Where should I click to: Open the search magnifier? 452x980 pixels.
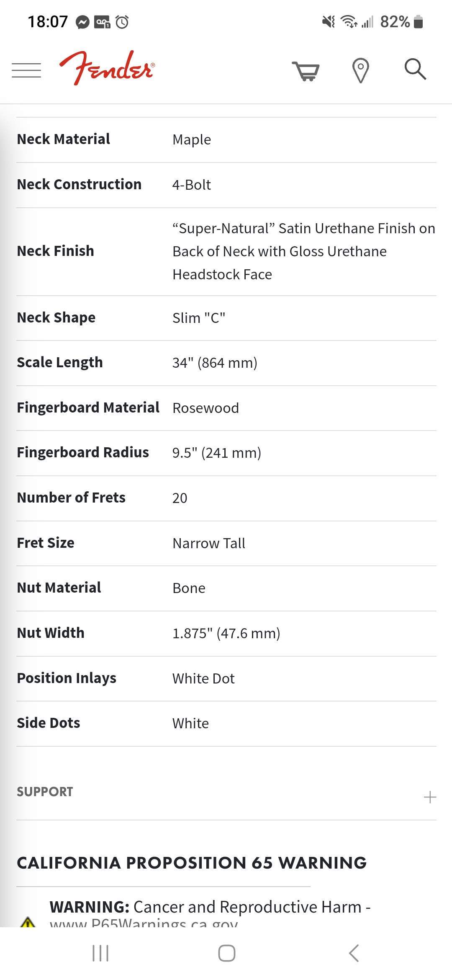pos(415,69)
